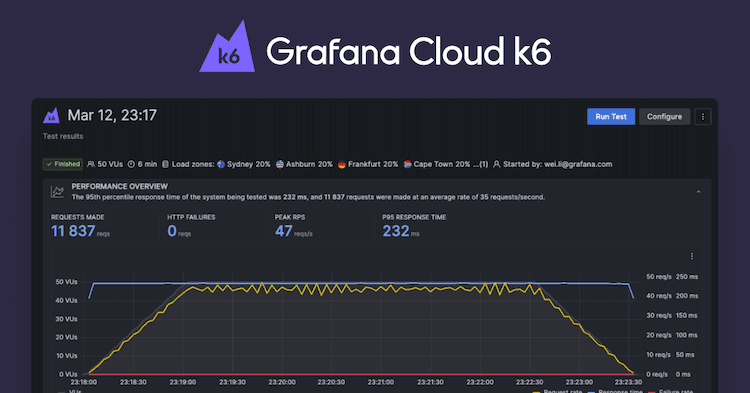Click the Performance Overview chart icon
This screenshot has height=393, width=750.
point(57,192)
